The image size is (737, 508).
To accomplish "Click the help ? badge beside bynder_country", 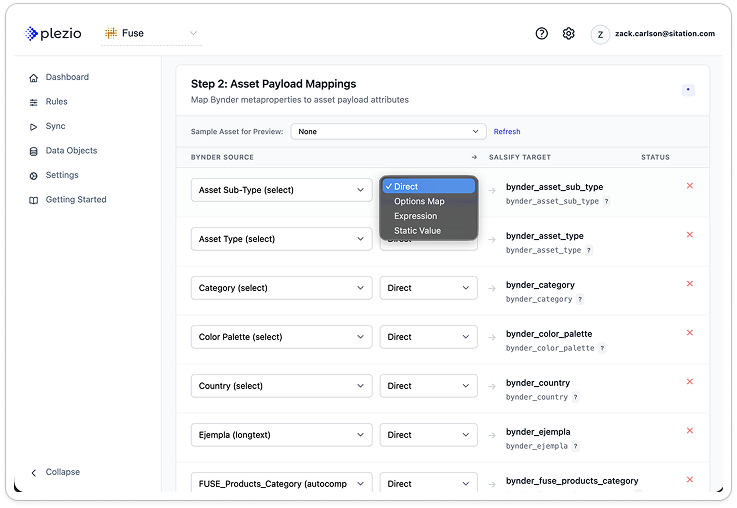I will pyautogui.click(x=575, y=397).
